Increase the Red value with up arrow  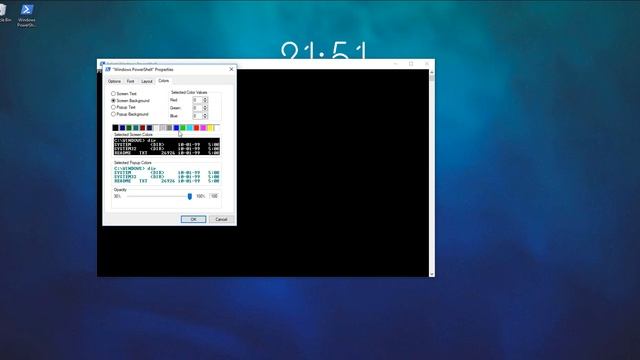pos(205,98)
